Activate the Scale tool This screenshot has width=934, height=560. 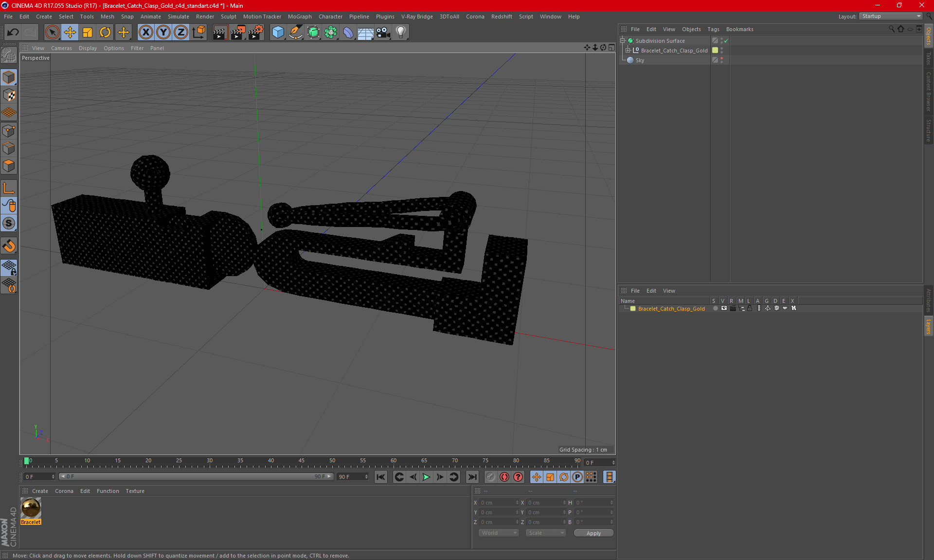(88, 33)
